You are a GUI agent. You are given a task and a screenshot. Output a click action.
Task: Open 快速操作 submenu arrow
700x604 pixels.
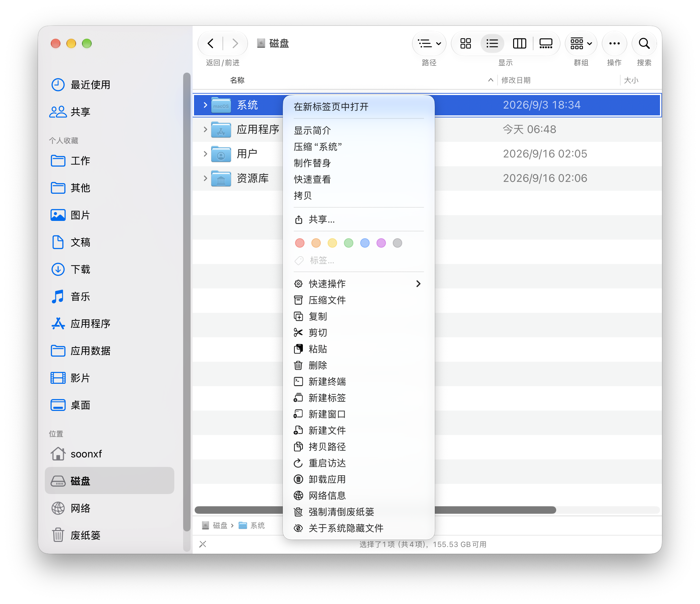tap(418, 284)
